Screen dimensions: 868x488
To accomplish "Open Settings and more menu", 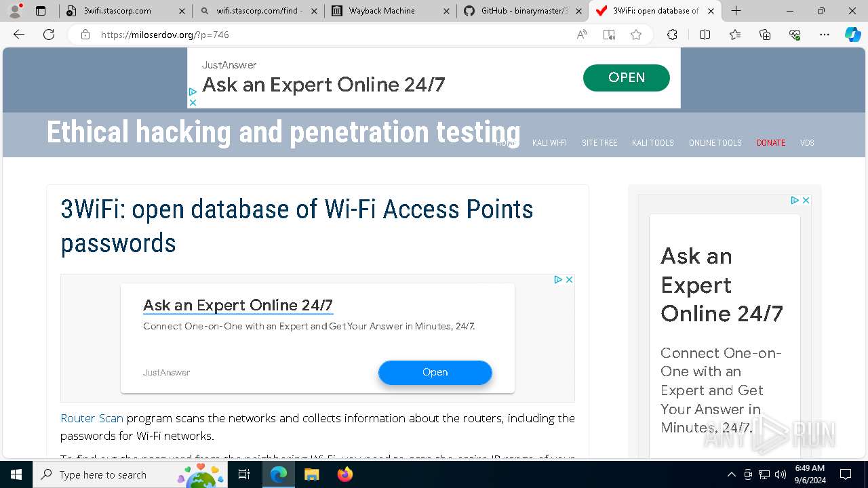I will 824,35.
